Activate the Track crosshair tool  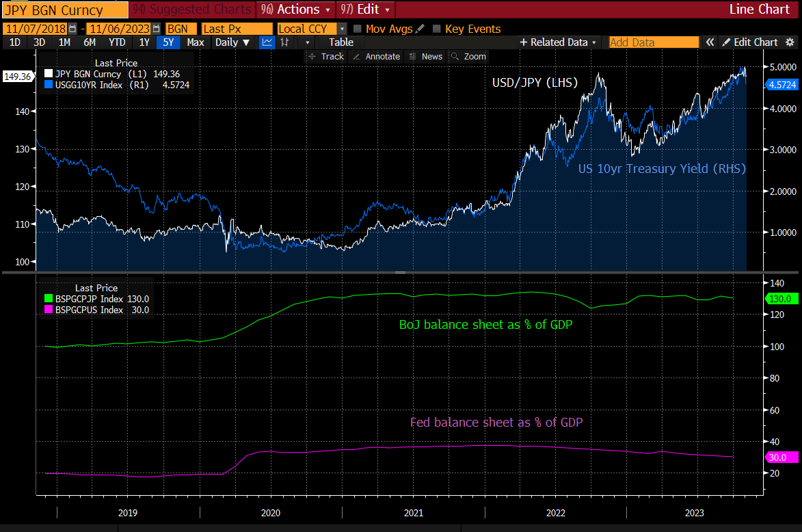tap(326, 57)
